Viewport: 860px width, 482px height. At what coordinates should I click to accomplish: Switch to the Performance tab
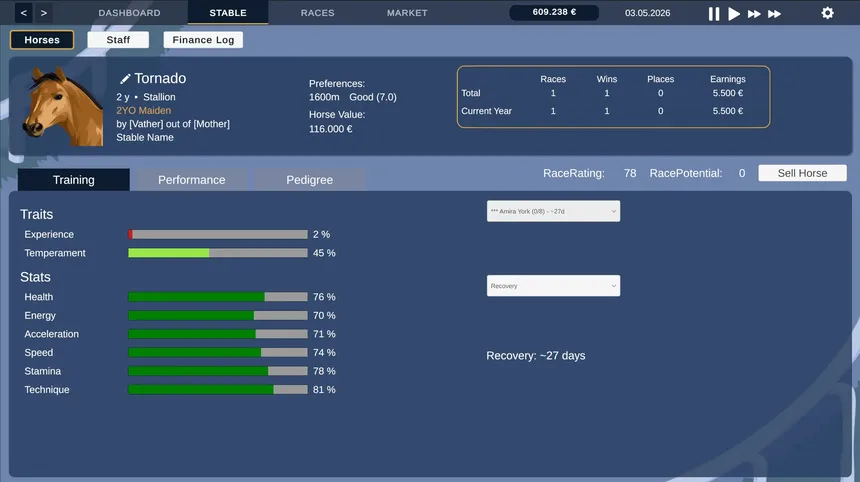(192, 180)
